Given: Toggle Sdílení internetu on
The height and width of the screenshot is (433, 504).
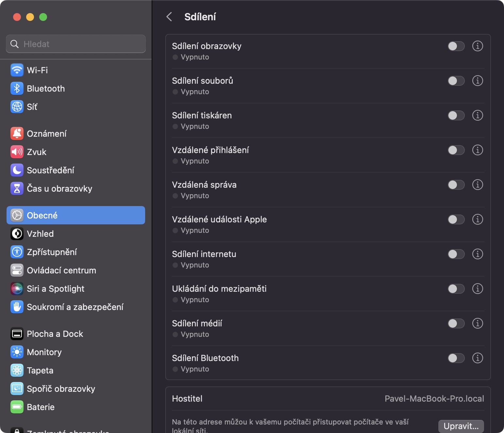Looking at the screenshot, I should click(456, 254).
